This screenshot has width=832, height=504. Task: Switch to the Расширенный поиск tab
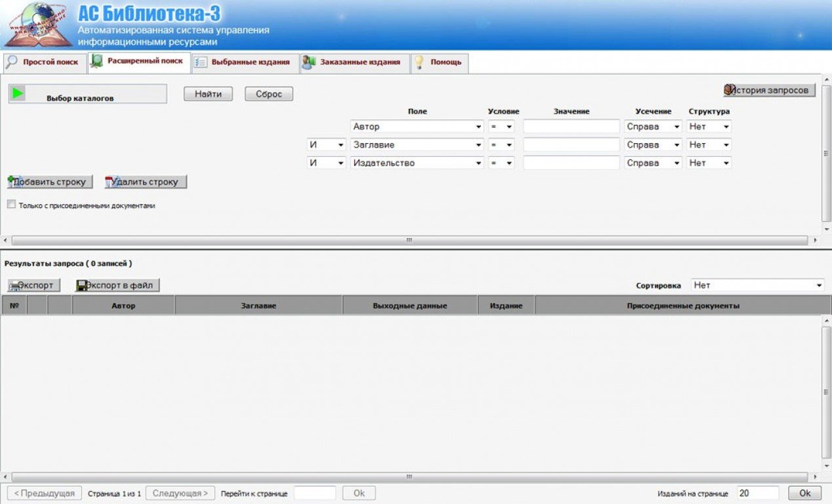(139, 62)
